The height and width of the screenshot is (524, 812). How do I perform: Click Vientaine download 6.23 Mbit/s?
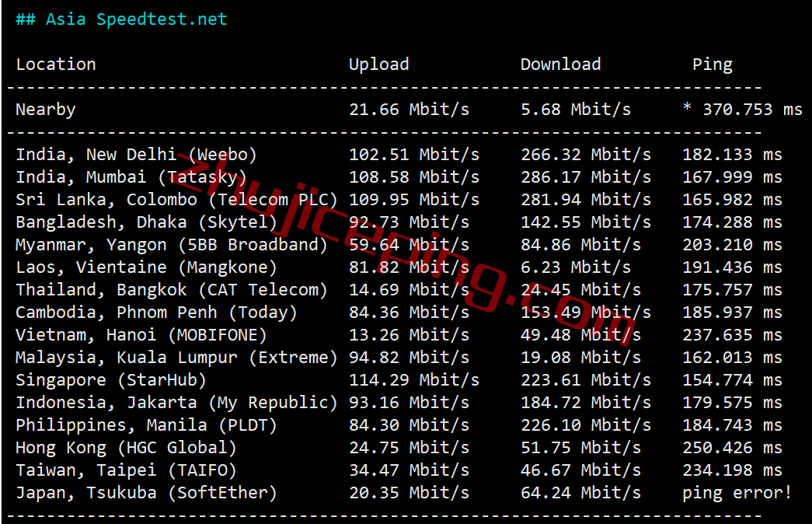(x=576, y=267)
